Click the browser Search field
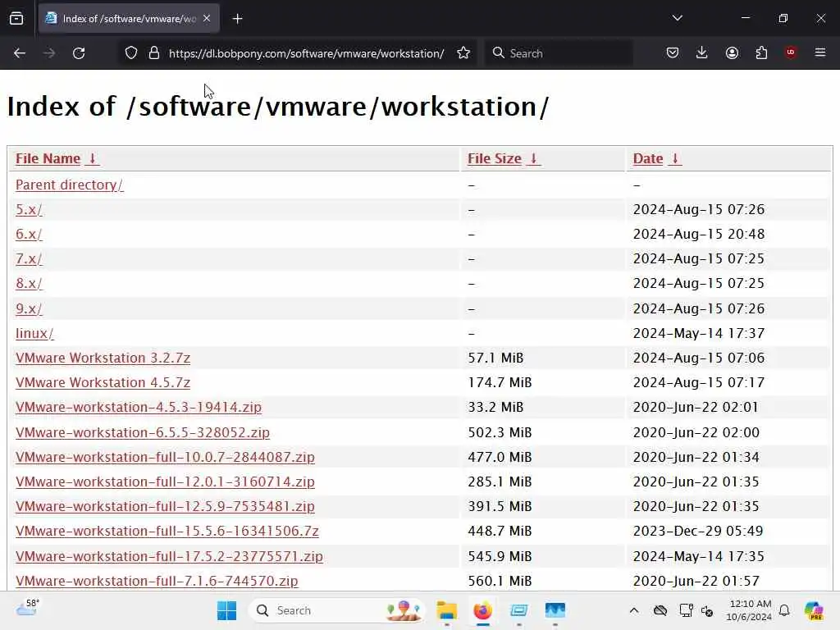This screenshot has height=630, width=840. [x=559, y=53]
